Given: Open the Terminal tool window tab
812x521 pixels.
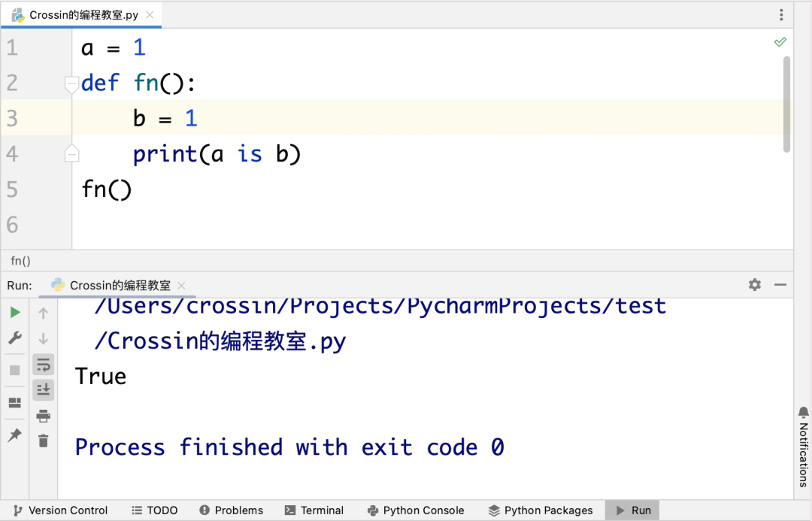Looking at the screenshot, I should (314, 510).
